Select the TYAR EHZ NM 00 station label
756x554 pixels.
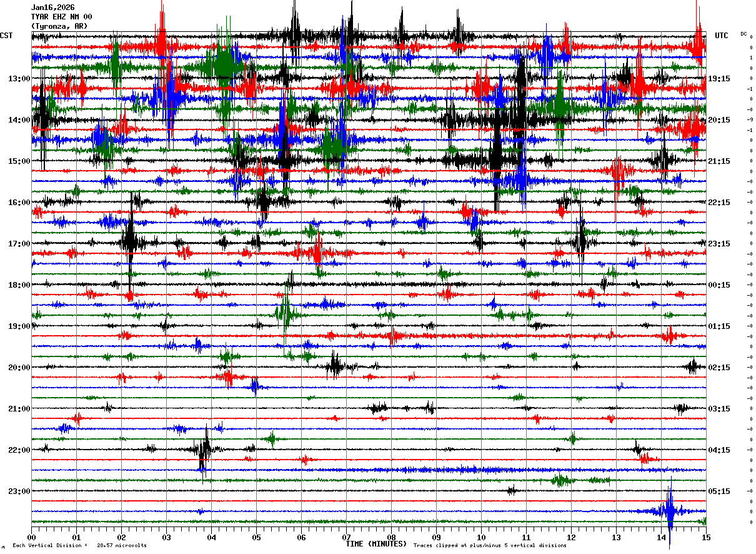[61, 17]
